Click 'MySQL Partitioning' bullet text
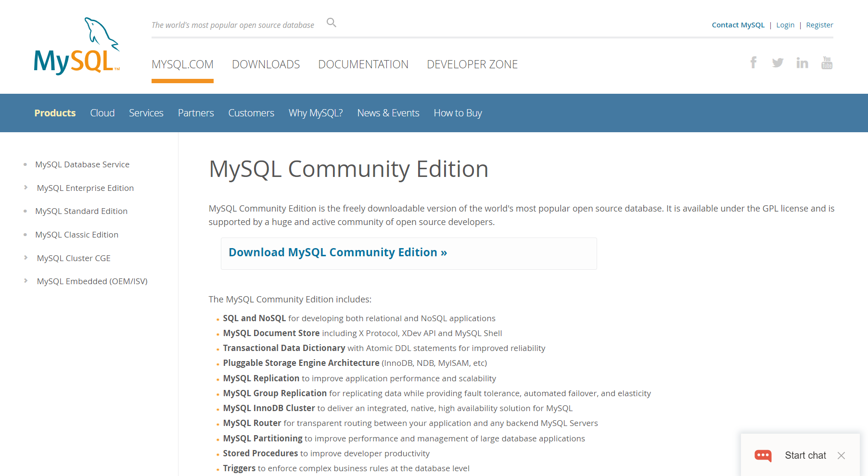 263,438
